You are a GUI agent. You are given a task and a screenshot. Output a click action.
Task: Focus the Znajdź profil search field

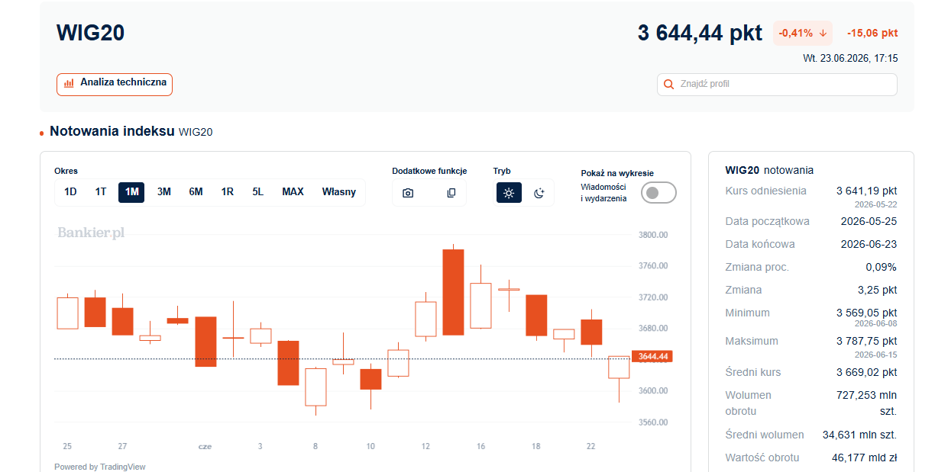(777, 85)
